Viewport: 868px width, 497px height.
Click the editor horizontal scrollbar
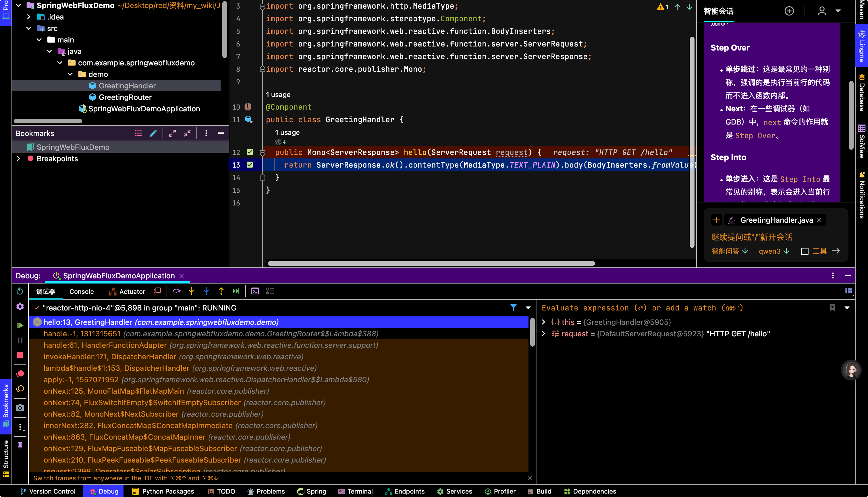(x=431, y=263)
